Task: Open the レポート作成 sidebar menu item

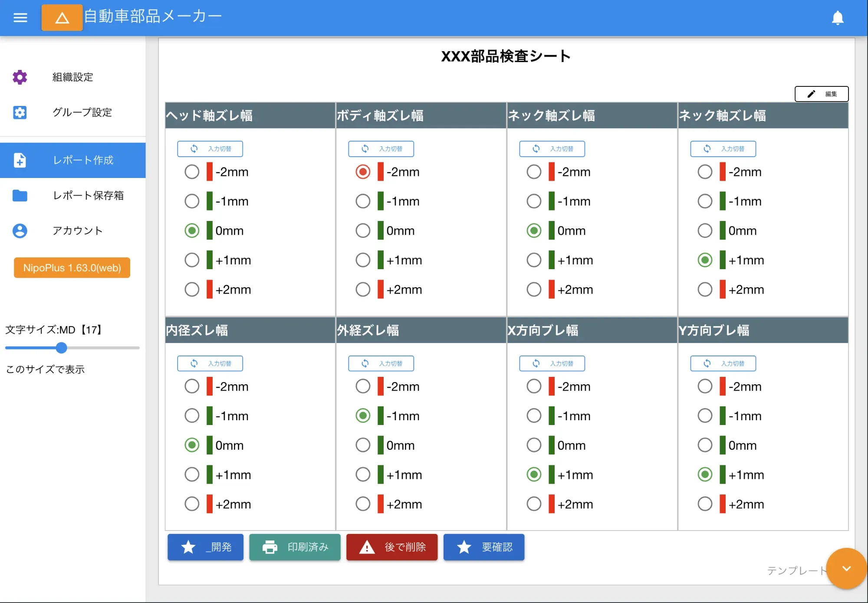Action: 82,160
